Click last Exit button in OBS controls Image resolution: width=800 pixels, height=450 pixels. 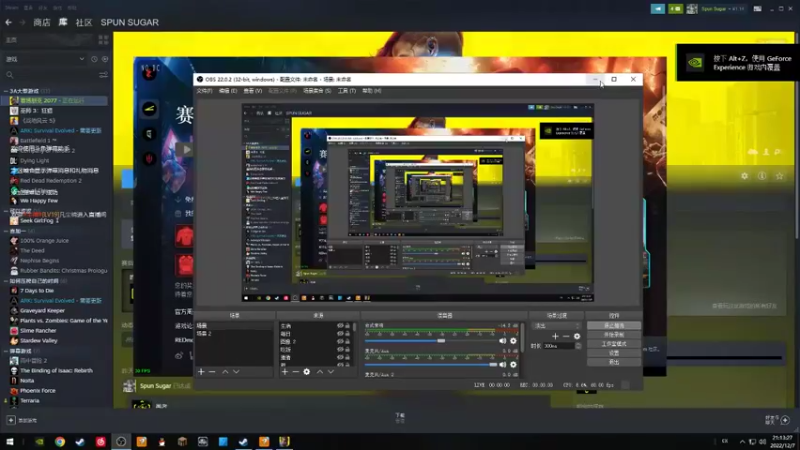(614, 362)
